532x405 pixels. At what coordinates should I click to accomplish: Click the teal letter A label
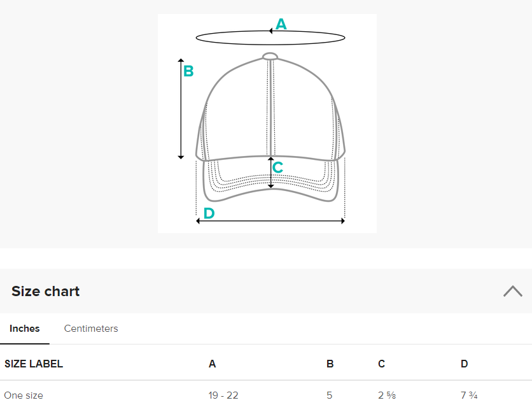tap(281, 24)
